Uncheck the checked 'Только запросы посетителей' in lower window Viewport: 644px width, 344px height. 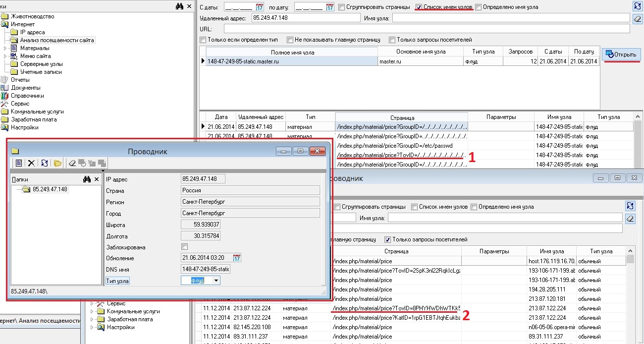(388, 239)
